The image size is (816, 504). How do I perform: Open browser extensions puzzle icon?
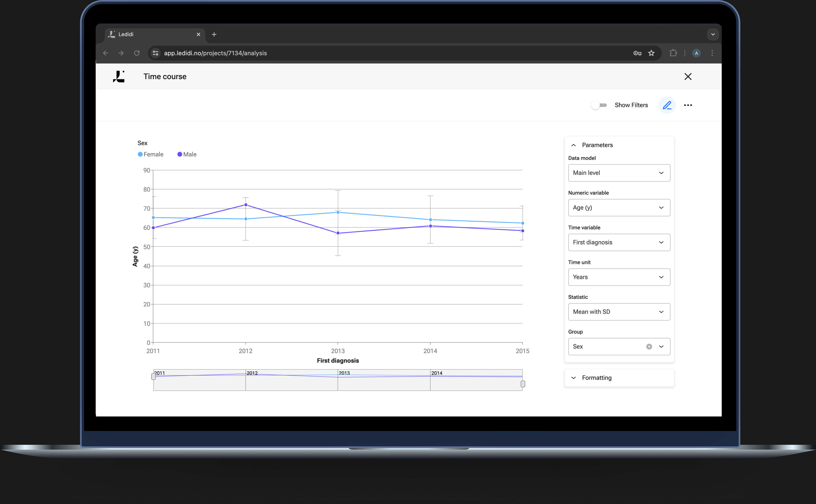(x=673, y=53)
